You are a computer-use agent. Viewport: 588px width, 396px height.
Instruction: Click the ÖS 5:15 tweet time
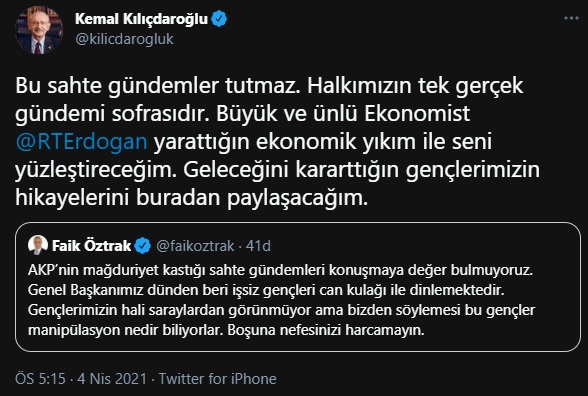coord(40,379)
